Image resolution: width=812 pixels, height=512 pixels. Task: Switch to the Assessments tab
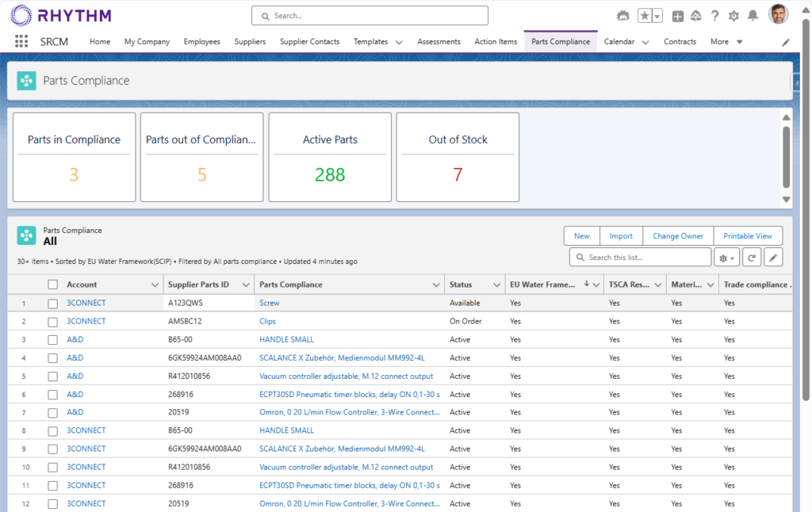439,42
